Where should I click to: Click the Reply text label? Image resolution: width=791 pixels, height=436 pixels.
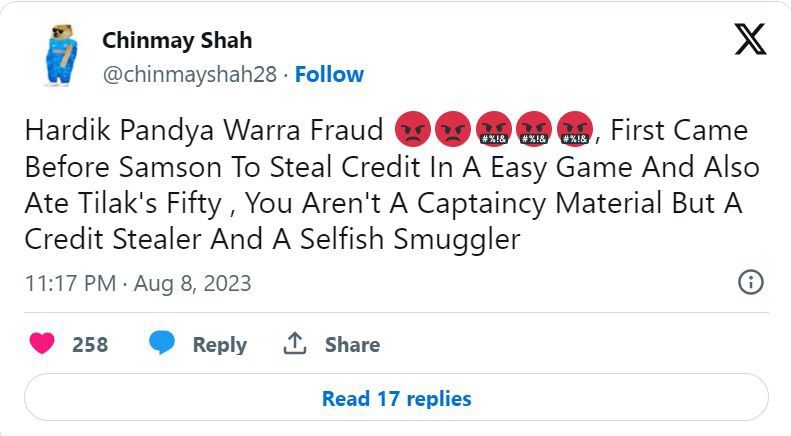click(x=219, y=344)
